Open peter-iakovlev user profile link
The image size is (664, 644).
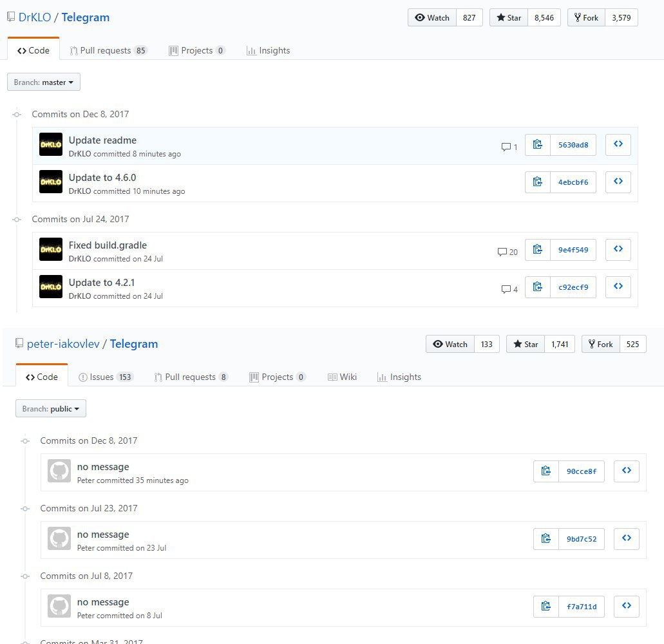pyautogui.click(x=63, y=344)
